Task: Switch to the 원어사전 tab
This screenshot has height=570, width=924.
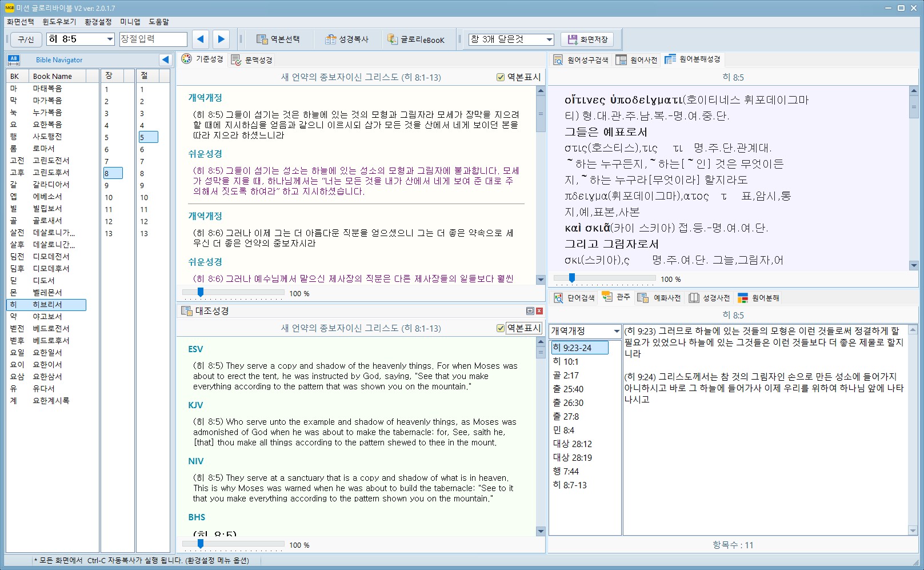Action: click(637, 59)
